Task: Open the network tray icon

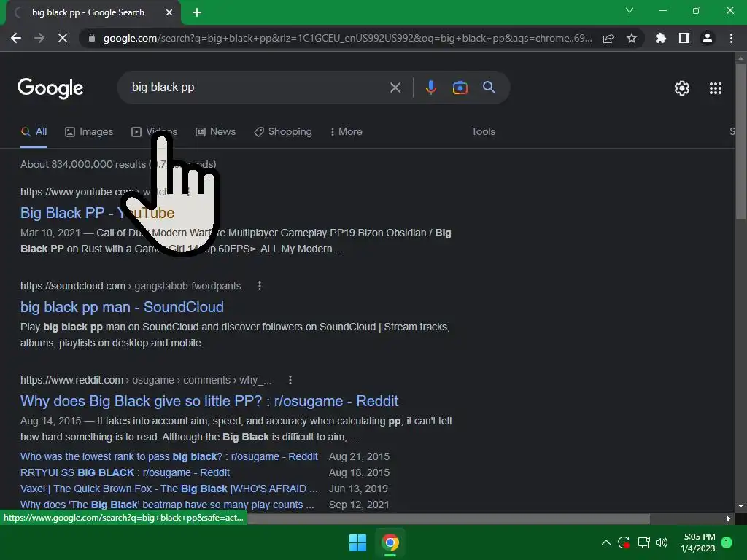Action: pos(643,542)
